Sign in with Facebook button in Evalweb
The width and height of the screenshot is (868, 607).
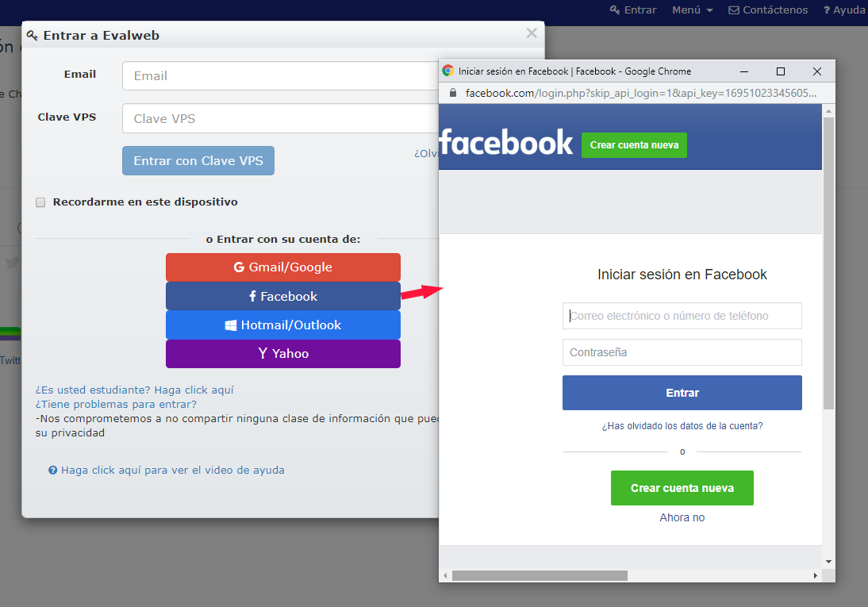click(283, 296)
